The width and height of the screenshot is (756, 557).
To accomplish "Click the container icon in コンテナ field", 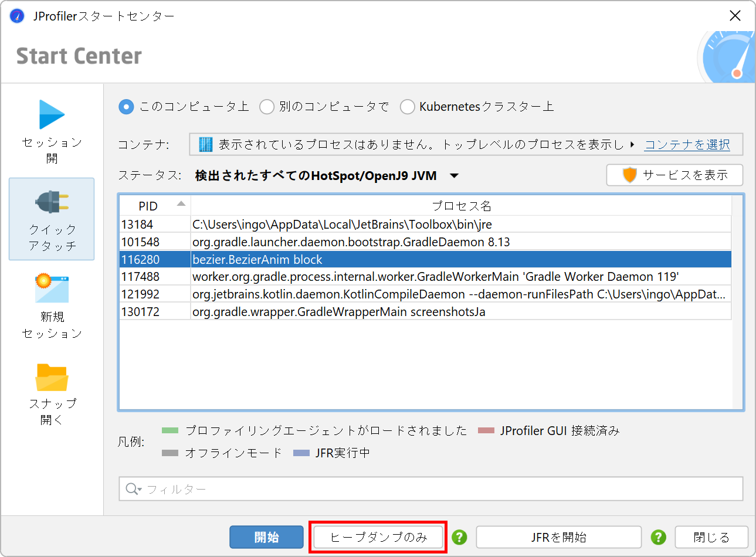I will (205, 144).
